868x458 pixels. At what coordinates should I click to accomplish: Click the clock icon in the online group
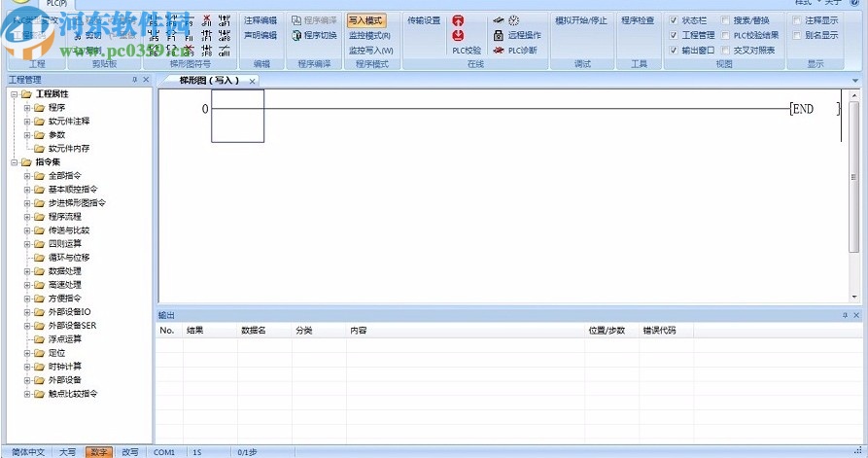pyautogui.click(x=514, y=20)
